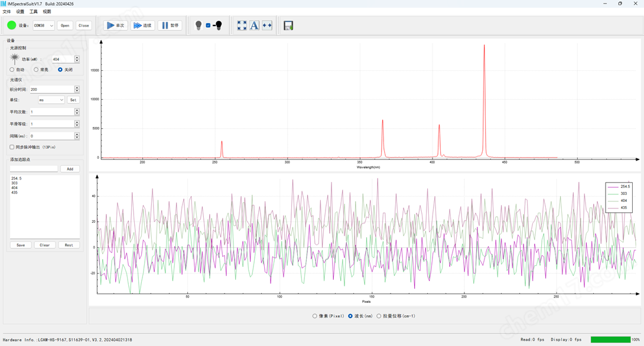644x346 pixels.
Task: Click the black dark-reference bulb icon
Action: click(x=219, y=25)
